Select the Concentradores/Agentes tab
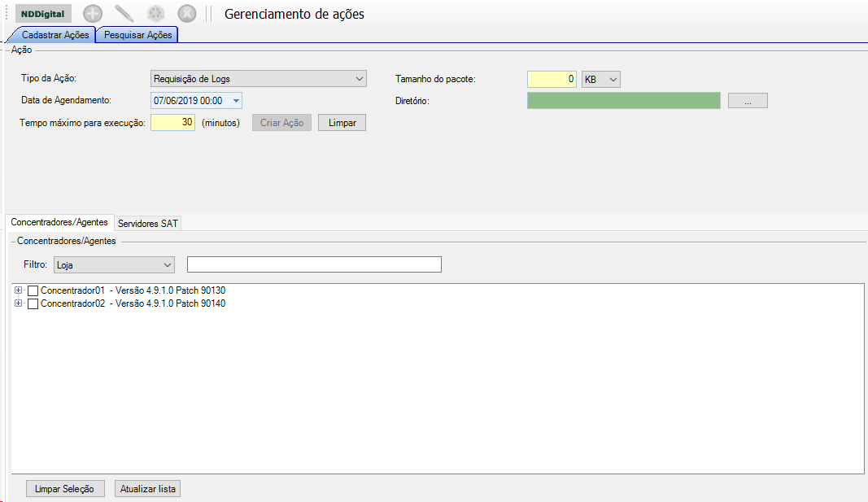Screen dimensions: 868x502 click(59, 222)
